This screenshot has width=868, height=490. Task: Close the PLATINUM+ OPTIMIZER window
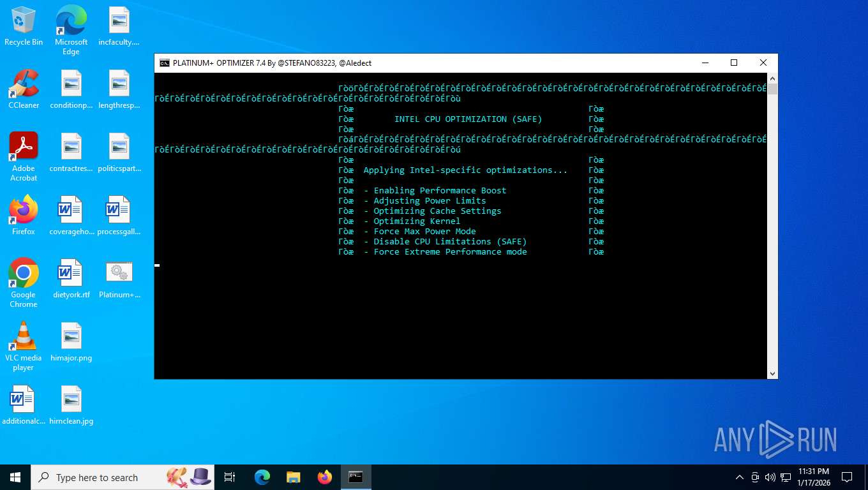coord(763,63)
